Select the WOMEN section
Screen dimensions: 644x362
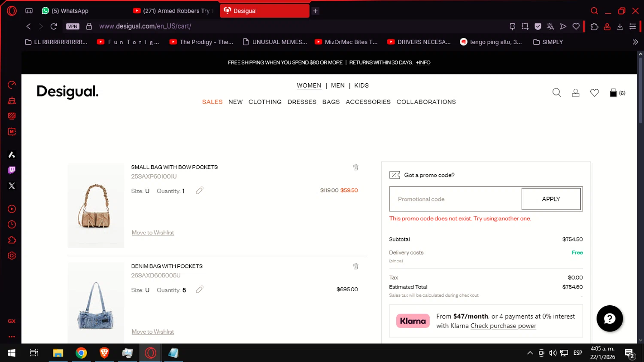pyautogui.click(x=309, y=85)
